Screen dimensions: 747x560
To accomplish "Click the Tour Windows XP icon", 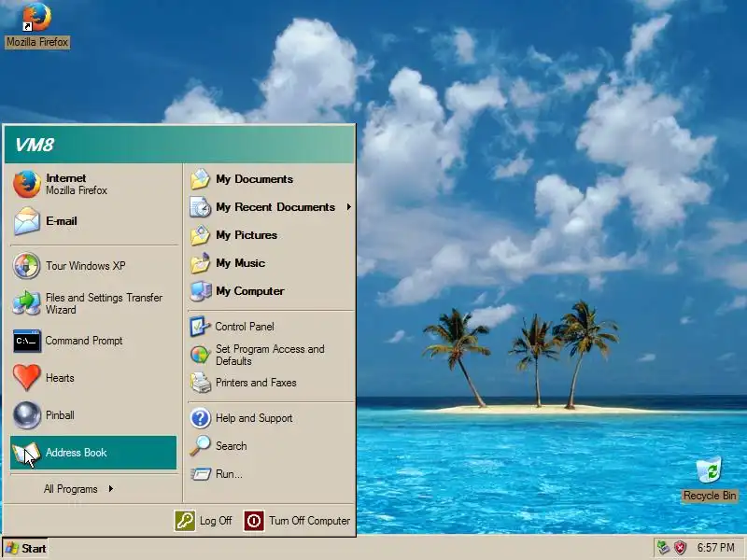I will pyautogui.click(x=27, y=266).
